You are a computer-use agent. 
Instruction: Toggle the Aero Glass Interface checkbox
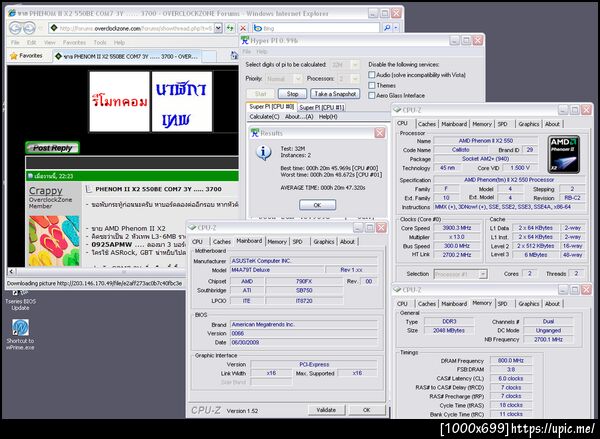pos(372,96)
